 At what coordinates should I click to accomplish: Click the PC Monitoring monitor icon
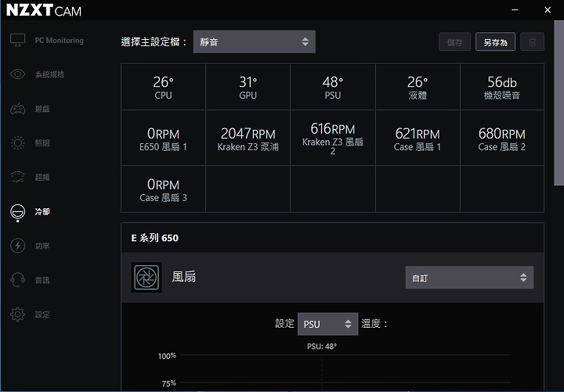click(17, 40)
